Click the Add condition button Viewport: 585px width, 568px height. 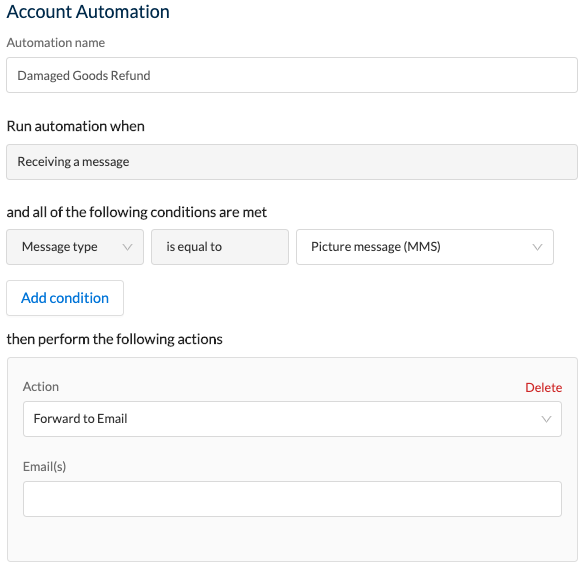tap(65, 298)
